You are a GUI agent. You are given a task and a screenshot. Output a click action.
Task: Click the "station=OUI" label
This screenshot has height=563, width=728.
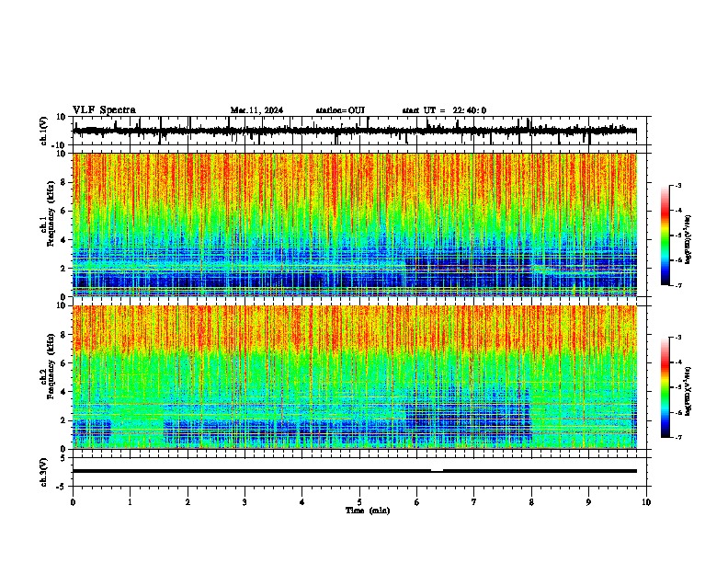coord(340,110)
